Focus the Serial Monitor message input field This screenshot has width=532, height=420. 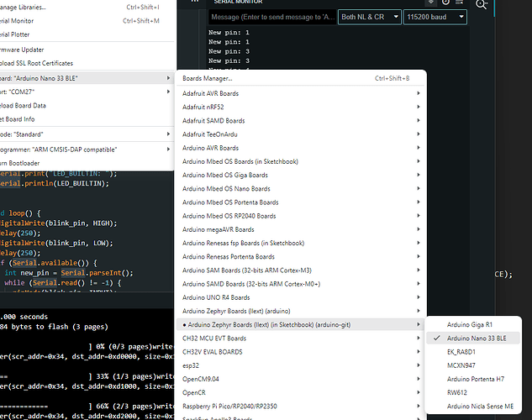point(272,17)
